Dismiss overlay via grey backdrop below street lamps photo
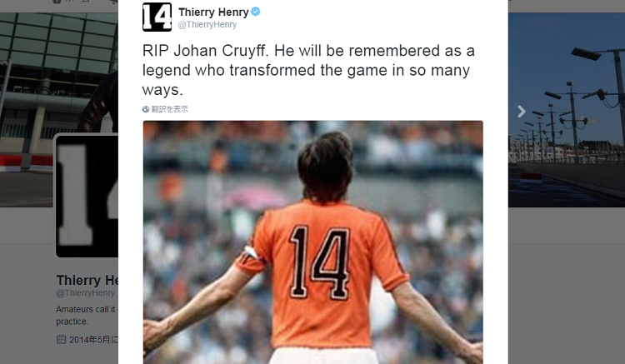625x364 pixels. click(x=567, y=285)
